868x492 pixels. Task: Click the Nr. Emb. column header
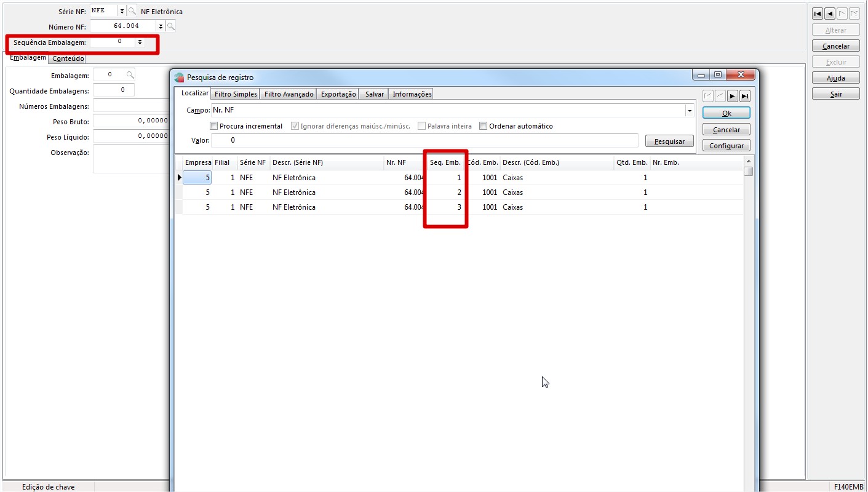[697, 162]
